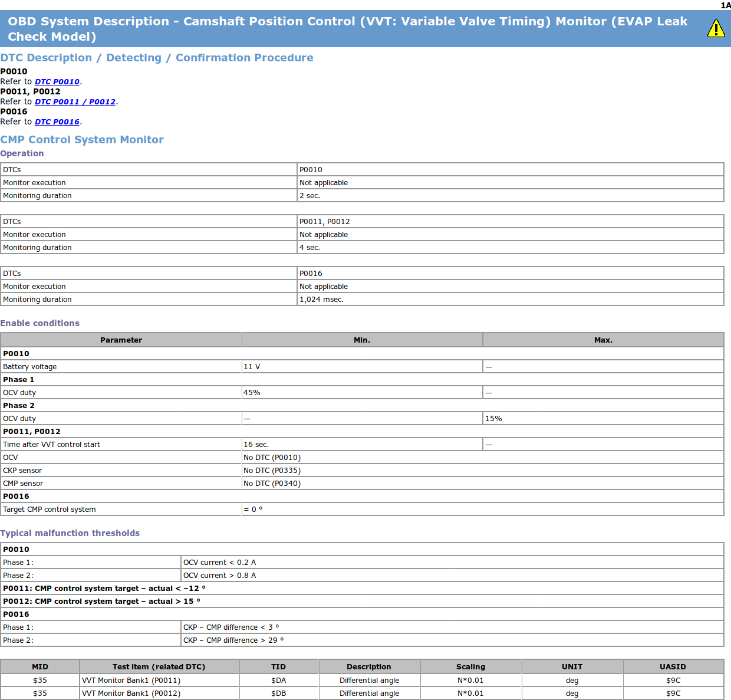The width and height of the screenshot is (731, 700).
Task: Open the DTC P0011 / P0012 link
Action: pos(75,102)
